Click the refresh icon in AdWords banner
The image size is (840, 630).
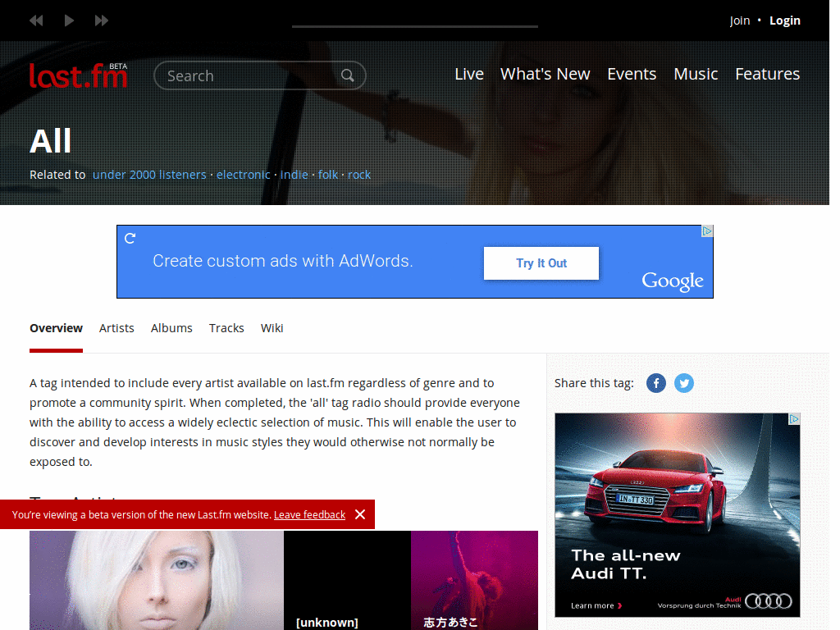point(130,238)
